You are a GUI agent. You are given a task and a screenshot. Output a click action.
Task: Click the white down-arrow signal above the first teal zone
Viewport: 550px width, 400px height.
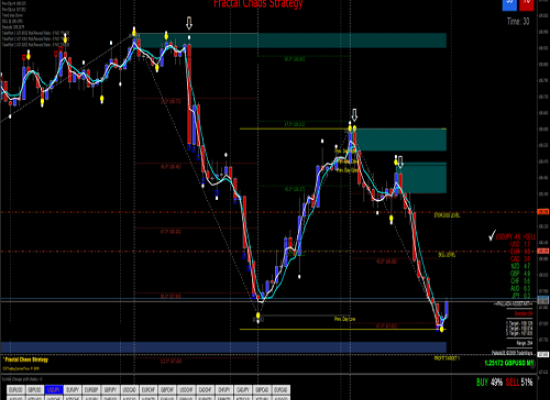pyautogui.click(x=189, y=23)
